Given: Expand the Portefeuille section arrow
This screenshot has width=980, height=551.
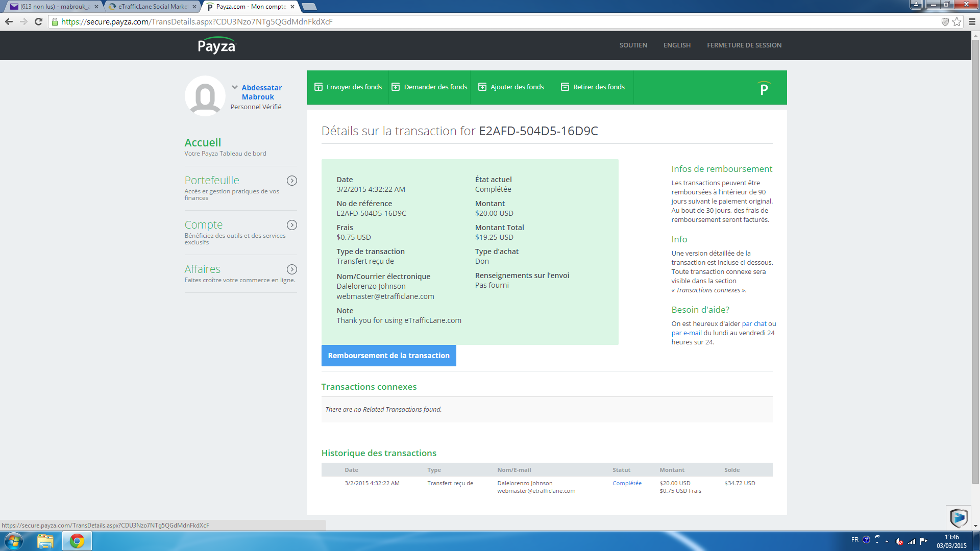Looking at the screenshot, I should pyautogui.click(x=292, y=181).
